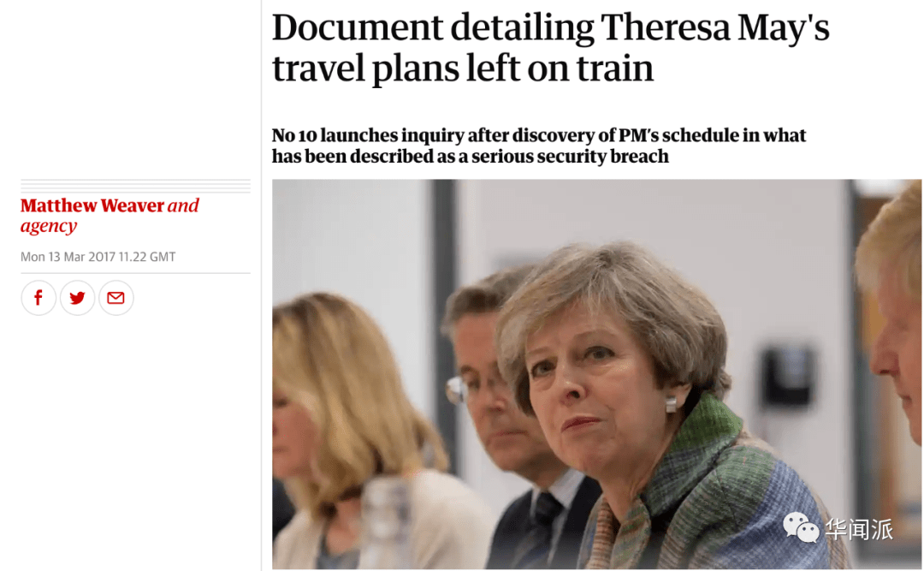The width and height of the screenshot is (924, 571).
Task: Share the article on Twitter
Action: pos(77,298)
